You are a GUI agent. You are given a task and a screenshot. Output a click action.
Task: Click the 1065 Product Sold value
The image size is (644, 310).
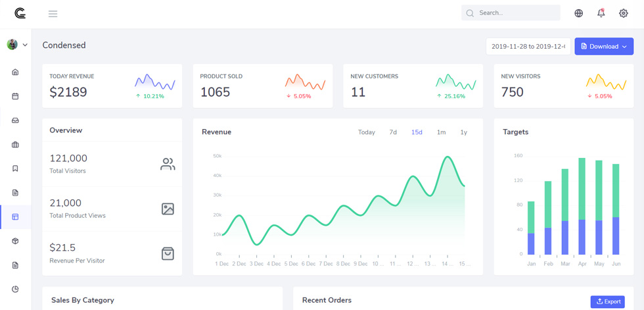click(x=216, y=91)
